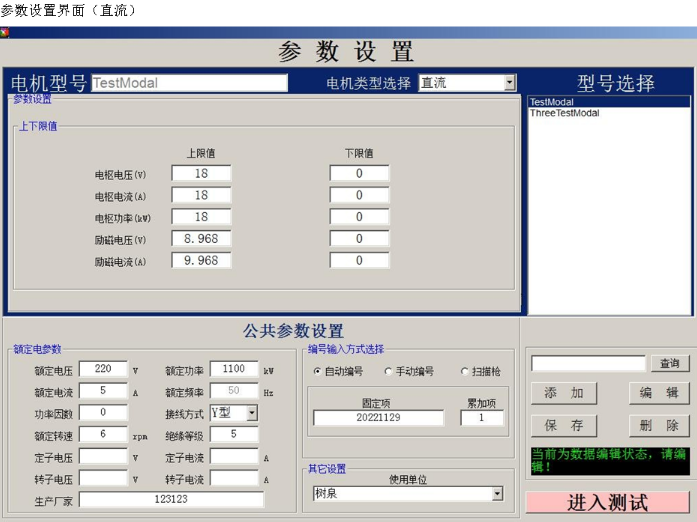
Task: Click the 固定项 field containing 20221129
Action: [378, 418]
